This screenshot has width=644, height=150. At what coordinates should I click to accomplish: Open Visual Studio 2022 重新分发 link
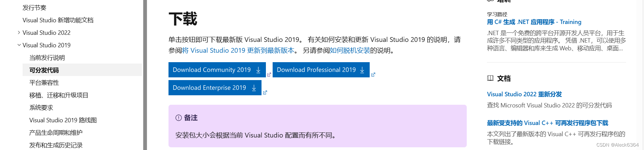click(x=524, y=94)
